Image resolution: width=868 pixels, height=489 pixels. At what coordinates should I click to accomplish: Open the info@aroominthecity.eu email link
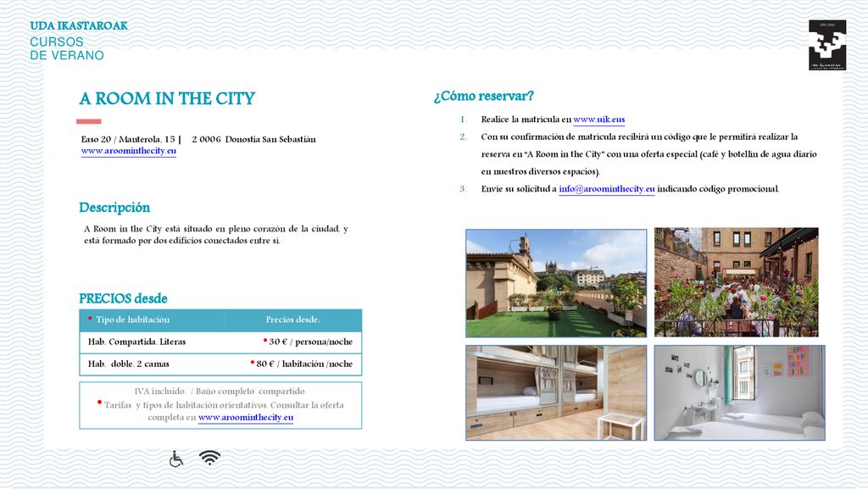click(607, 189)
